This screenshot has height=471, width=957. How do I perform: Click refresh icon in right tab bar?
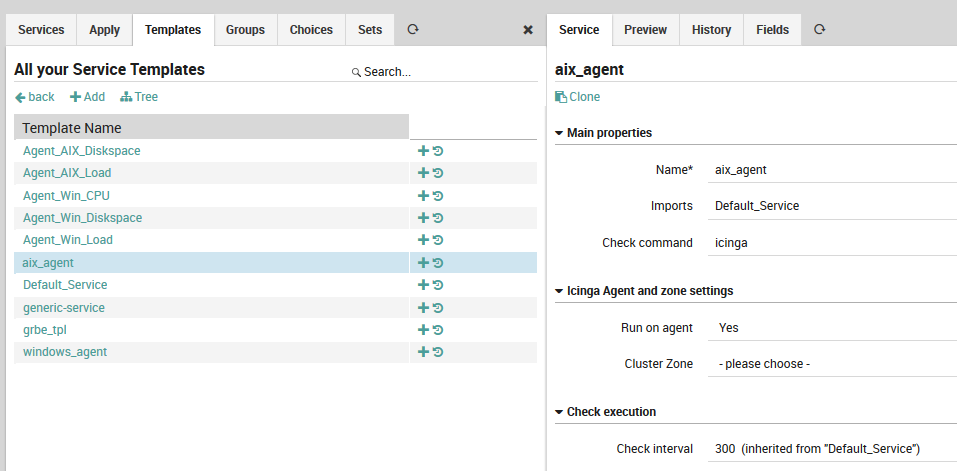[819, 30]
